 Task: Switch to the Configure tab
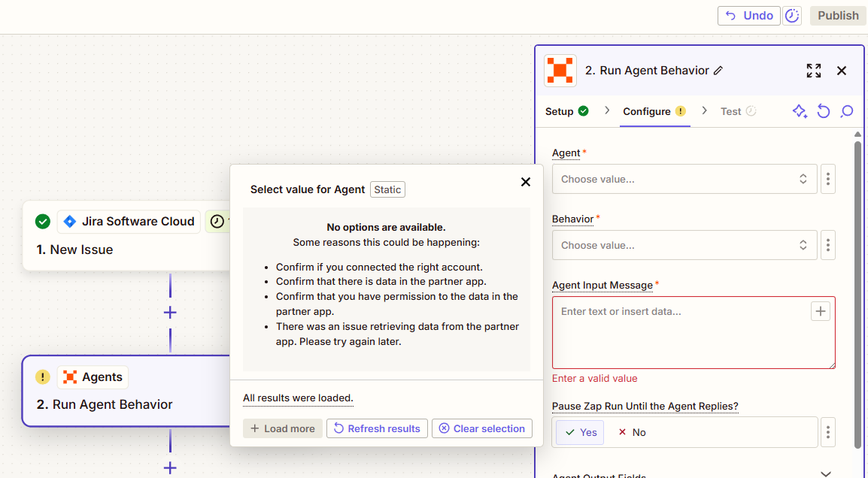click(x=654, y=111)
